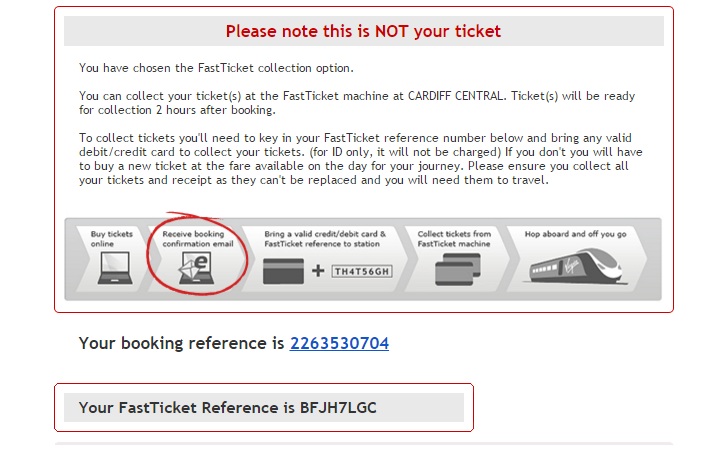Click the 'Please note this is NOT your ticket' heading

364,31
